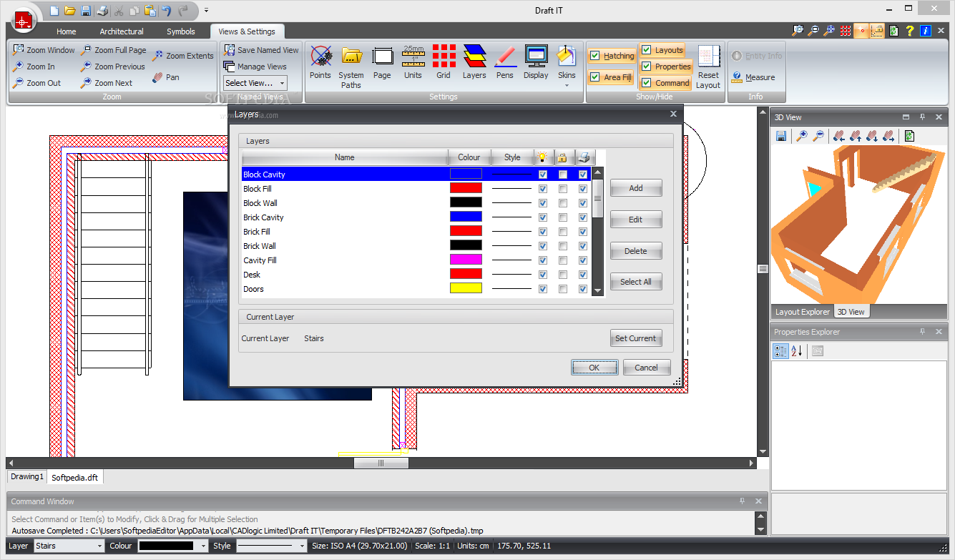Click the Print icon in quick access toolbar
Viewport: 955px width, 560px height.
click(x=102, y=11)
